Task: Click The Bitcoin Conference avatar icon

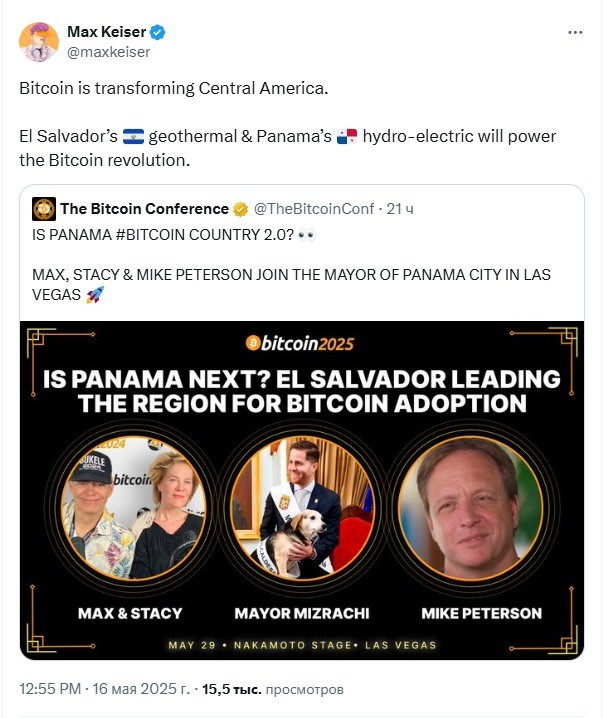Action: 44,209
